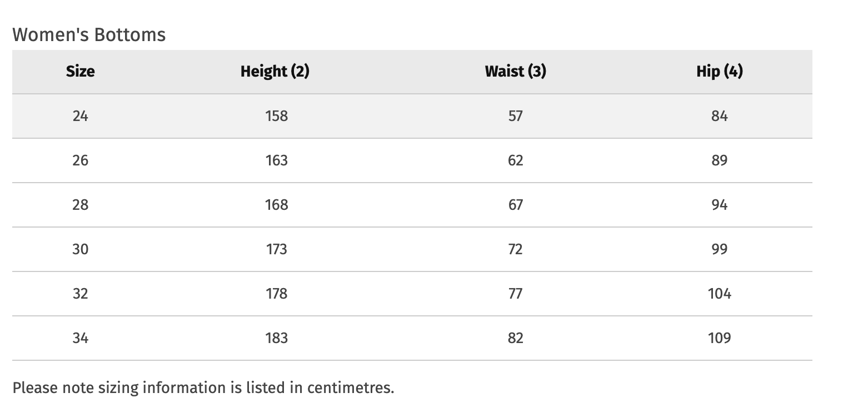
Task: Click waist value 62
Action: [x=515, y=160]
